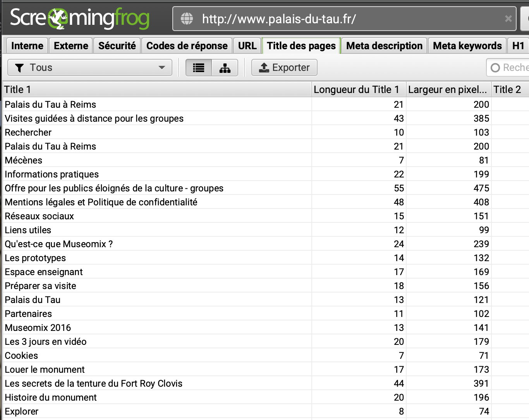The image size is (529, 420).
Task: Select the Museomix 2016 row
Action: 266,327
